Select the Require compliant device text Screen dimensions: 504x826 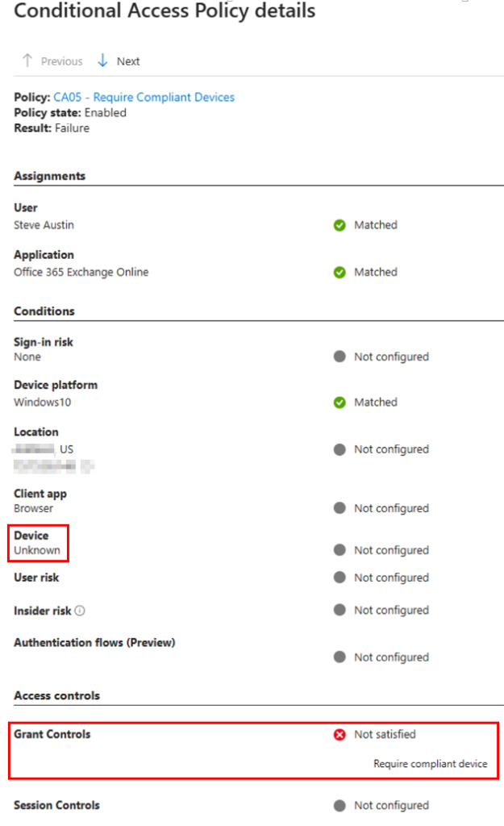pos(430,764)
